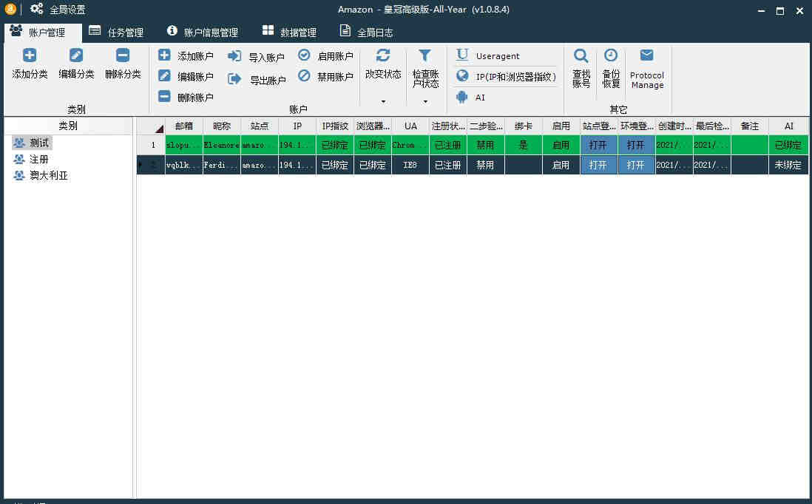Click environment login 打开 button in row 1
The width and height of the screenshot is (812, 504).
pyautogui.click(x=636, y=145)
